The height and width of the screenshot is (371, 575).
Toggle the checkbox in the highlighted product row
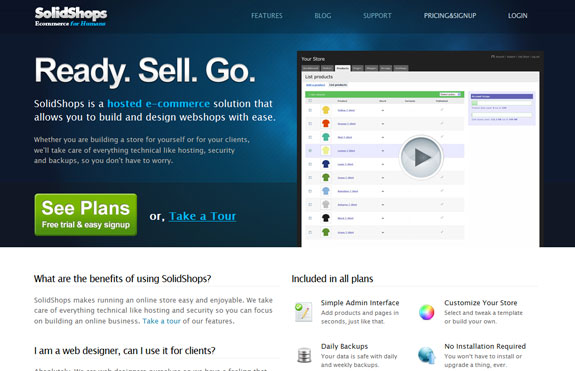[310, 151]
